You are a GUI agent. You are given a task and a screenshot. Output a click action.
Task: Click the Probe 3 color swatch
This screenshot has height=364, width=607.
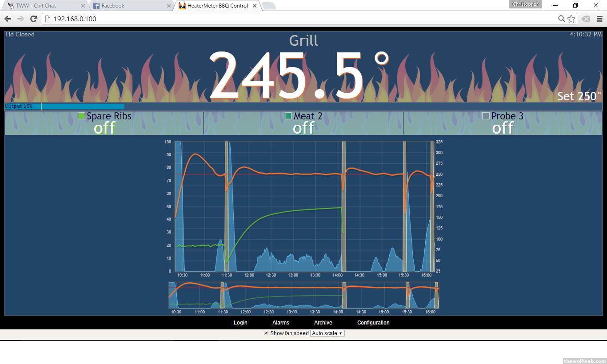coord(486,116)
